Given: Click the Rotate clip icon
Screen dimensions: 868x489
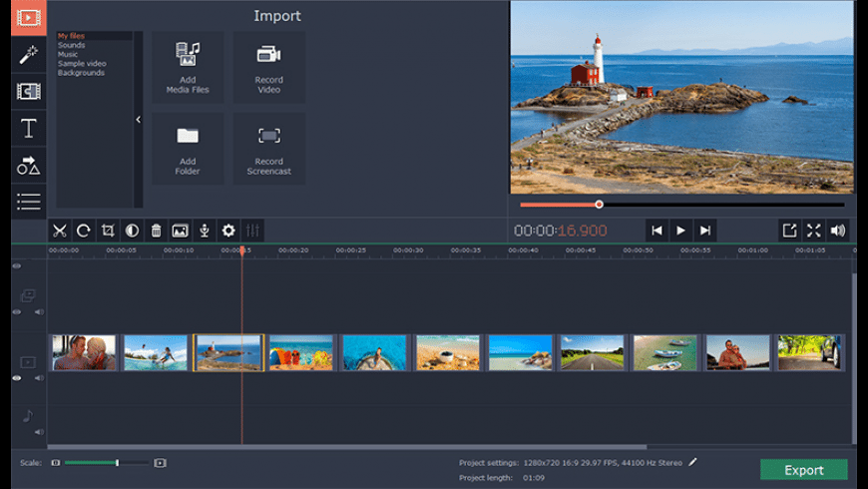Looking at the screenshot, I should (84, 231).
